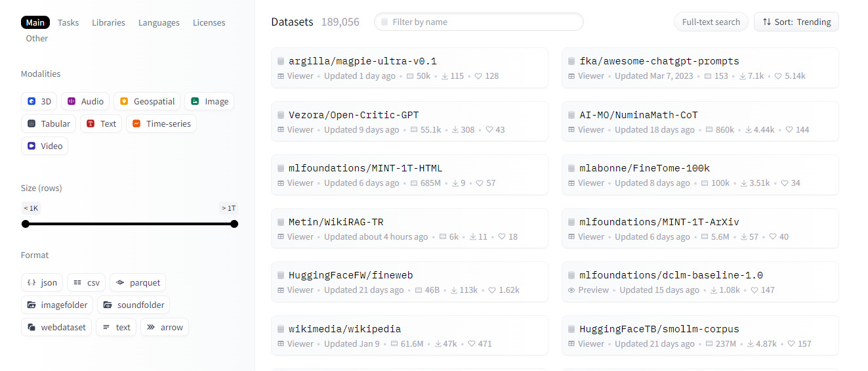Viewport: 868px width, 371px height.
Task: Open mlabonne/FineTome-100k dataset
Action: point(700,175)
